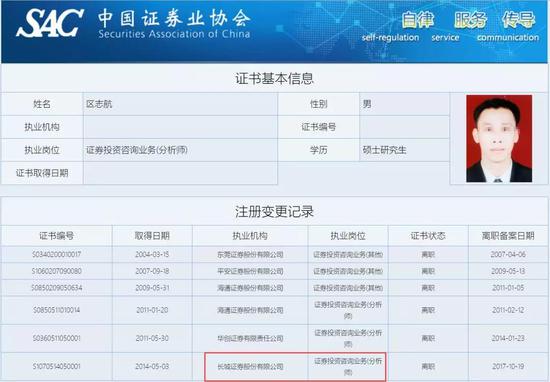Image resolution: width=550 pixels, height=382 pixels.
Task: Click the obtained date 2014-05-03
Action: click(x=152, y=366)
